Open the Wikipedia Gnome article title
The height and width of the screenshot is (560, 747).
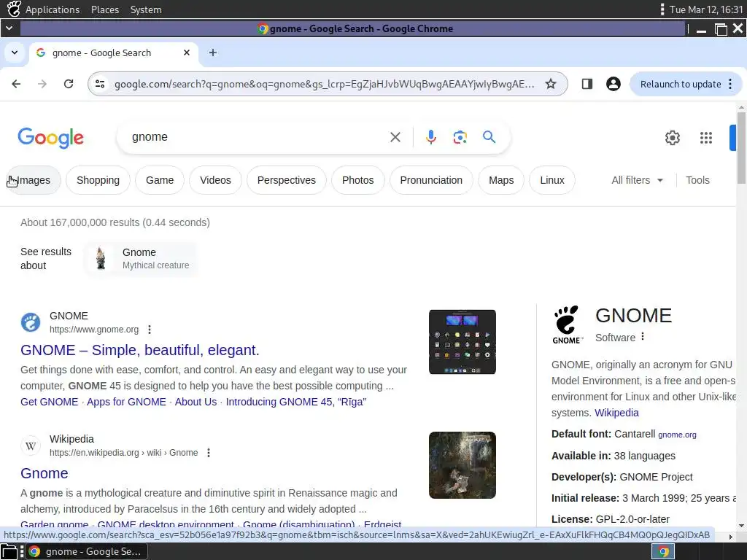44,473
